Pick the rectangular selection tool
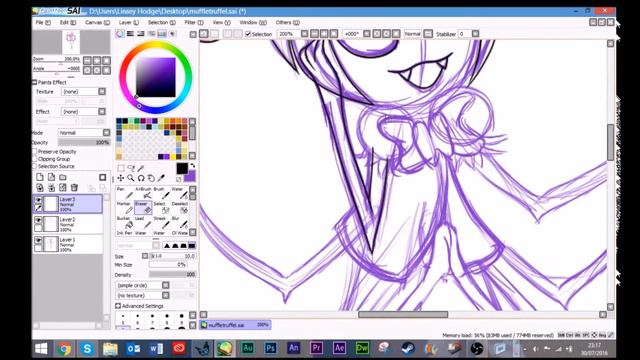This screenshot has width=640, height=360. (x=121, y=168)
